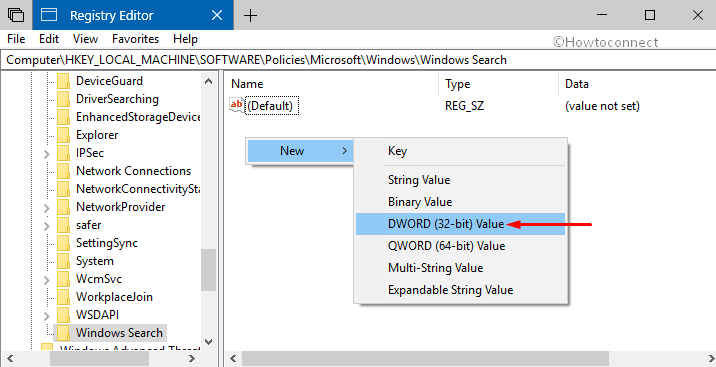716x367 pixels.
Task: Click tree pane scroll up arrow
Action: tap(209, 81)
